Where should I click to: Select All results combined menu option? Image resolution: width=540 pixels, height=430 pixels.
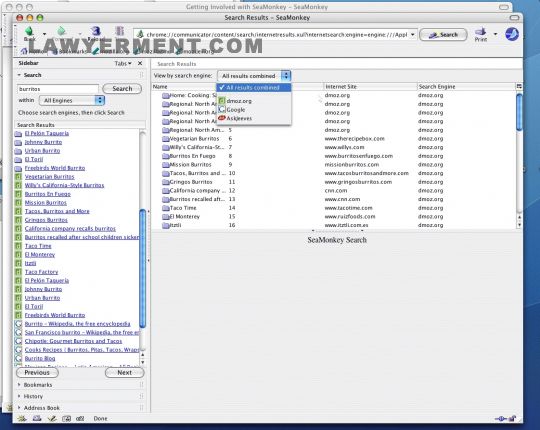(x=253, y=87)
